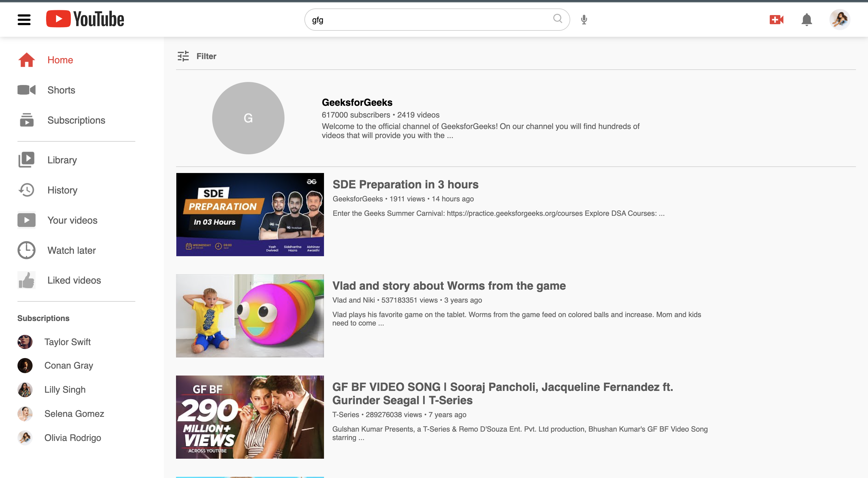Click the GF BF video thumbnail
The width and height of the screenshot is (868, 478).
coord(250,417)
